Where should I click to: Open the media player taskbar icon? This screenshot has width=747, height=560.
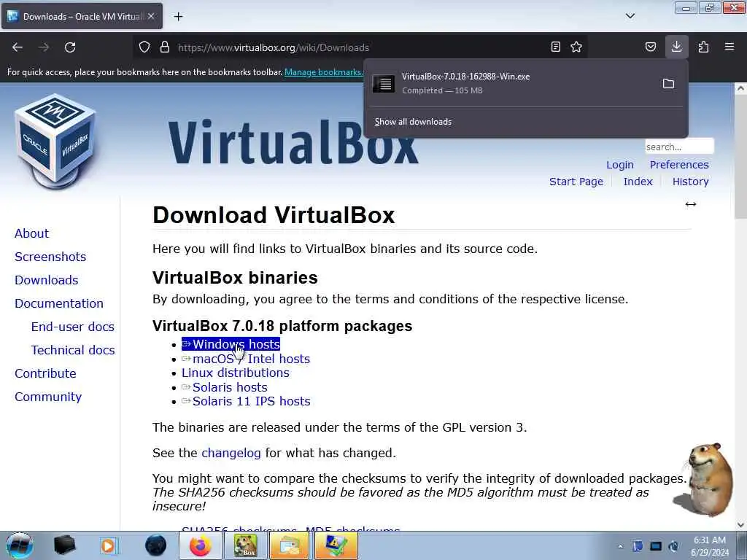click(109, 545)
